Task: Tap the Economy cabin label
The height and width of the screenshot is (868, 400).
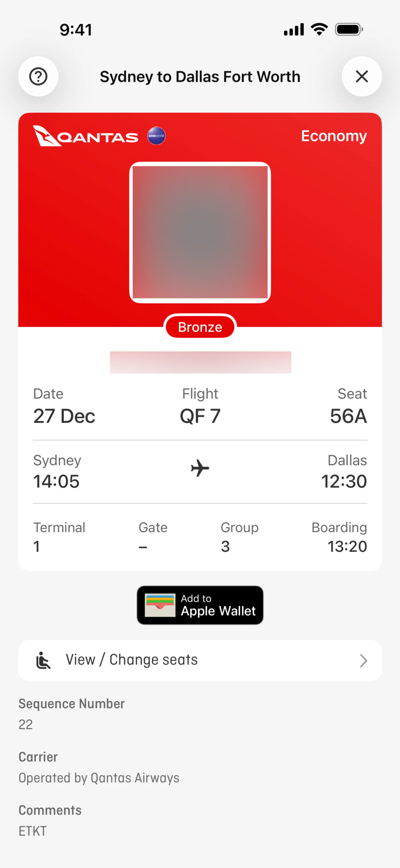Action: (334, 136)
